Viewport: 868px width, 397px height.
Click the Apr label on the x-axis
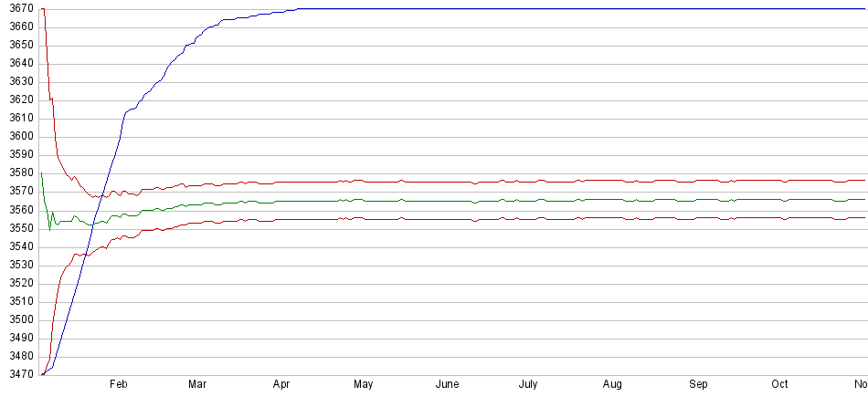point(282,385)
